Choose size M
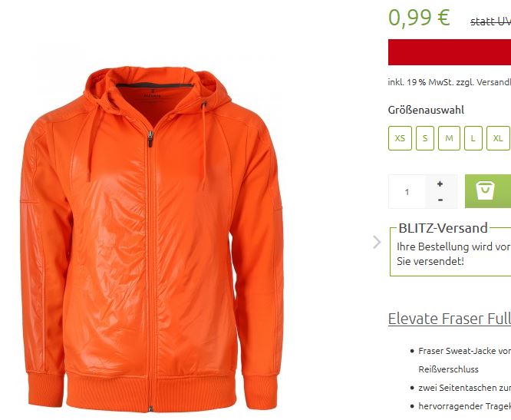 click(449, 138)
